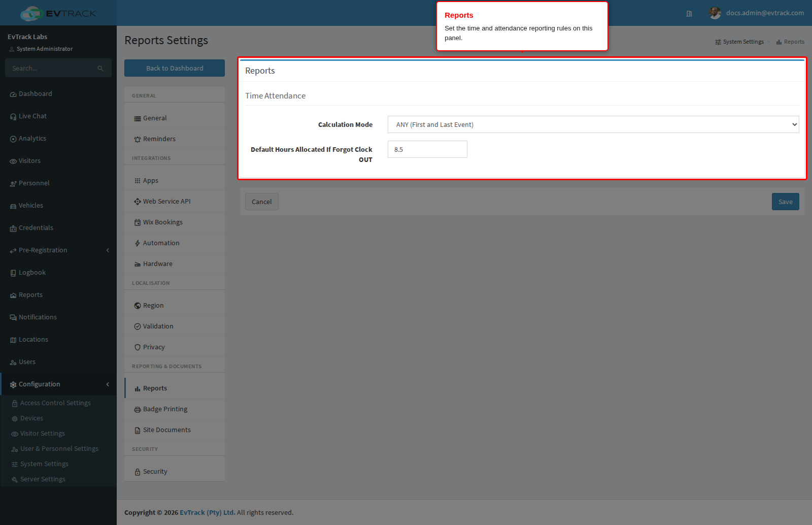Select the Analytics sidebar icon
The width and height of the screenshot is (812, 525).
click(x=13, y=139)
